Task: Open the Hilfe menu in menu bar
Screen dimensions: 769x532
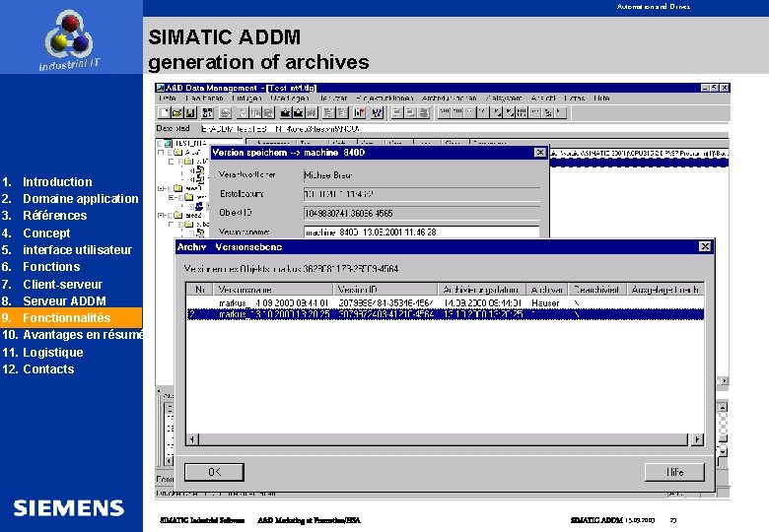Action: tap(601, 98)
